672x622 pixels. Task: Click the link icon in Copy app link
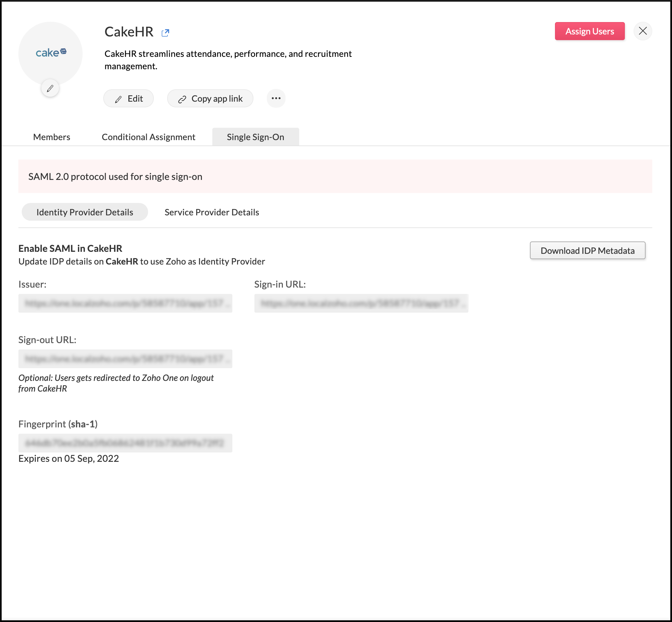pyautogui.click(x=182, y=99)
